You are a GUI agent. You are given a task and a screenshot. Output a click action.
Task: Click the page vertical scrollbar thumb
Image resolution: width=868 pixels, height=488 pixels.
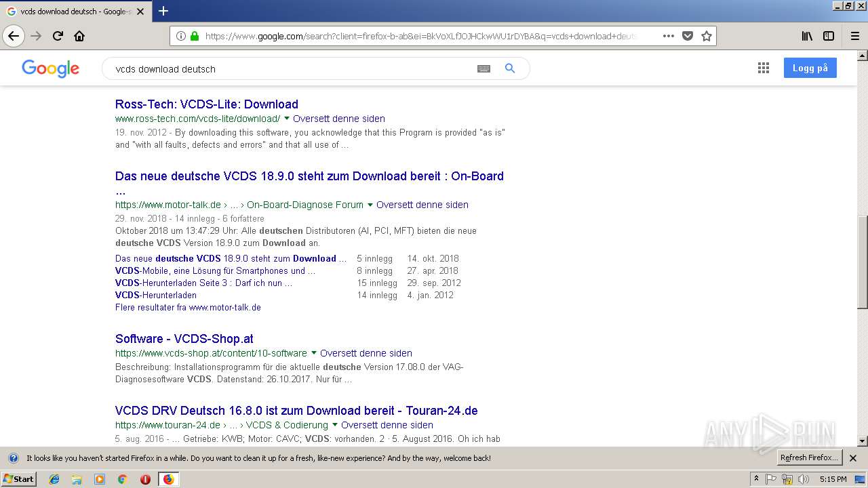pyautogui.click(x=862, y=262)
